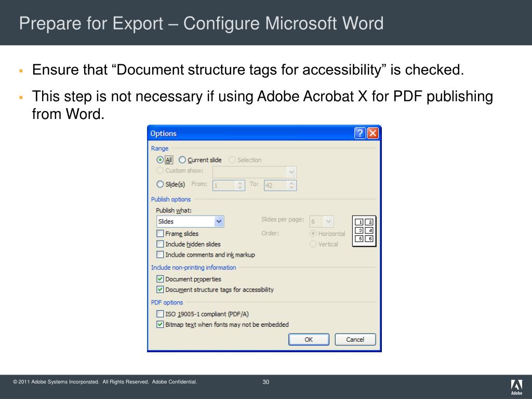Toggle Include comments and ink markup

160,255
